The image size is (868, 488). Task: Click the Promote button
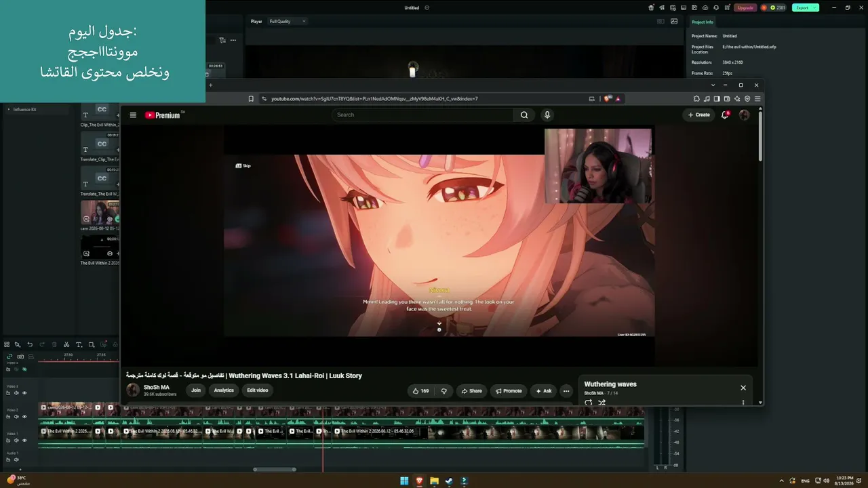pos(509,391)
